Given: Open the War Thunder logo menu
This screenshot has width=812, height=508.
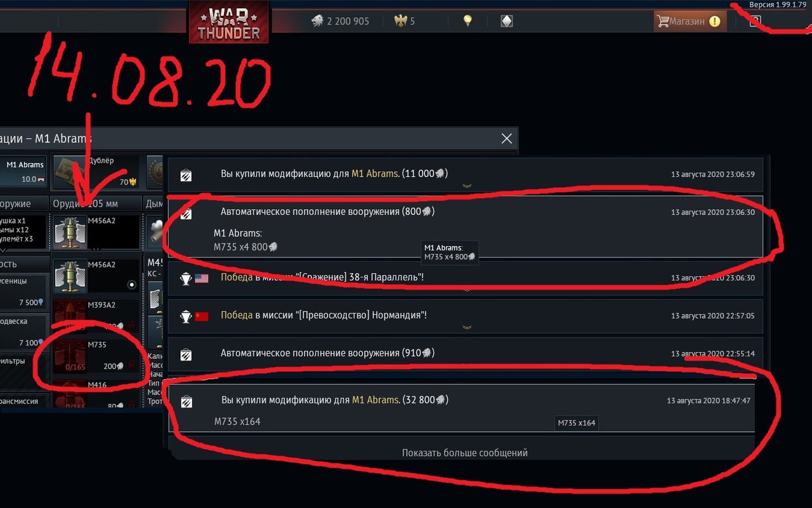Looking at the screenshot, I should click(x=228, y=23).
